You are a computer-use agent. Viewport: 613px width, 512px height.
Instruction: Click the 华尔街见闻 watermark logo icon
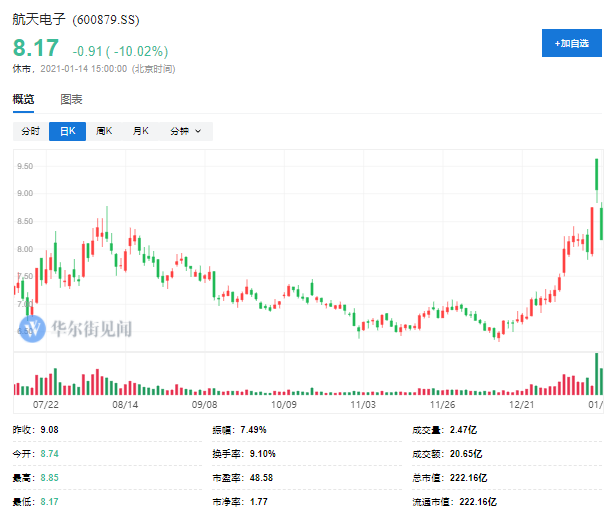32,329
